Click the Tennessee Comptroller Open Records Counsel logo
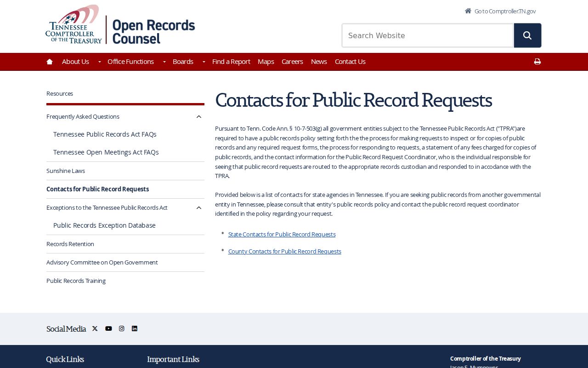The image size is (588, 368). pos(120,25)
